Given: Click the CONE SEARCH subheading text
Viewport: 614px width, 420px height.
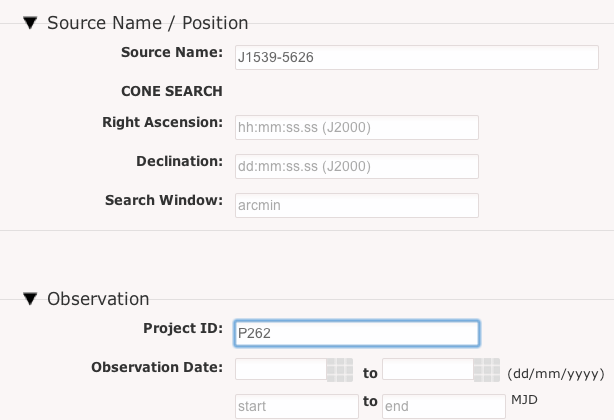Looking at the screenshot, I should [x=171, y=90].
